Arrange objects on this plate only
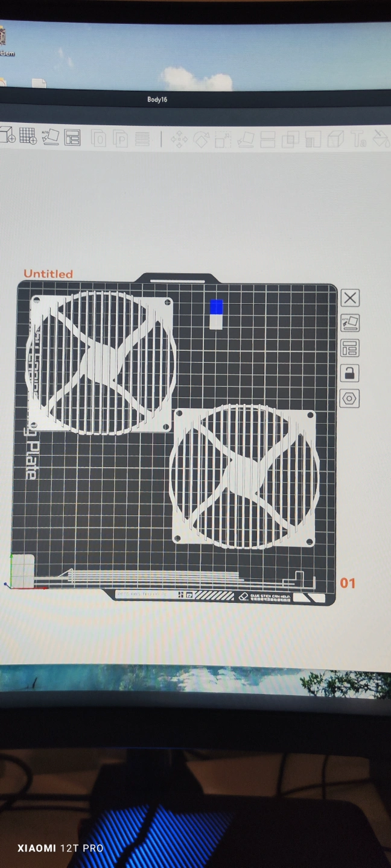Image resolution: width=391 pixels, height=868 pixels. pyautogui.click(x=350, y=348)
